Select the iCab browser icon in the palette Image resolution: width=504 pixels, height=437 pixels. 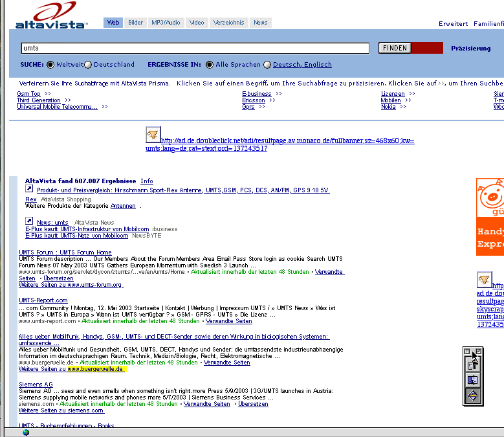point(472,396)
